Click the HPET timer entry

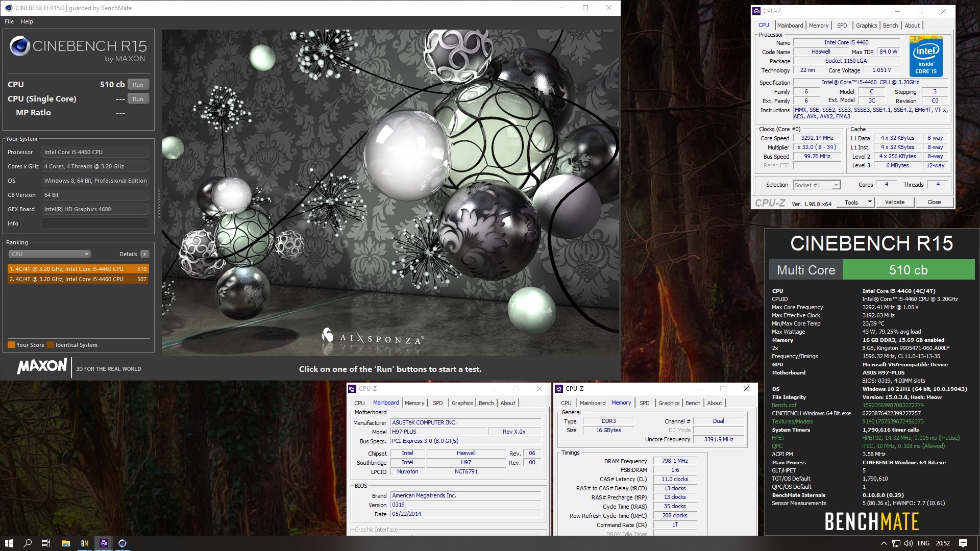pos(778,438)
